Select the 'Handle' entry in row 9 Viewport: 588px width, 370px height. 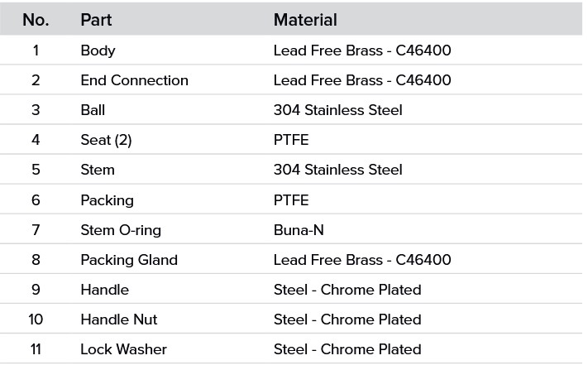tap(105, 290)
